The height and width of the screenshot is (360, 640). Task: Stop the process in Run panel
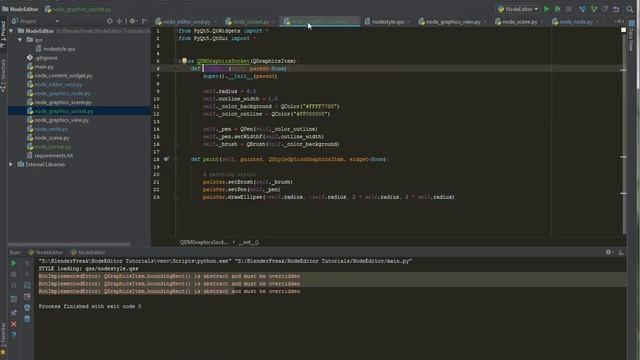click(13, 274)
